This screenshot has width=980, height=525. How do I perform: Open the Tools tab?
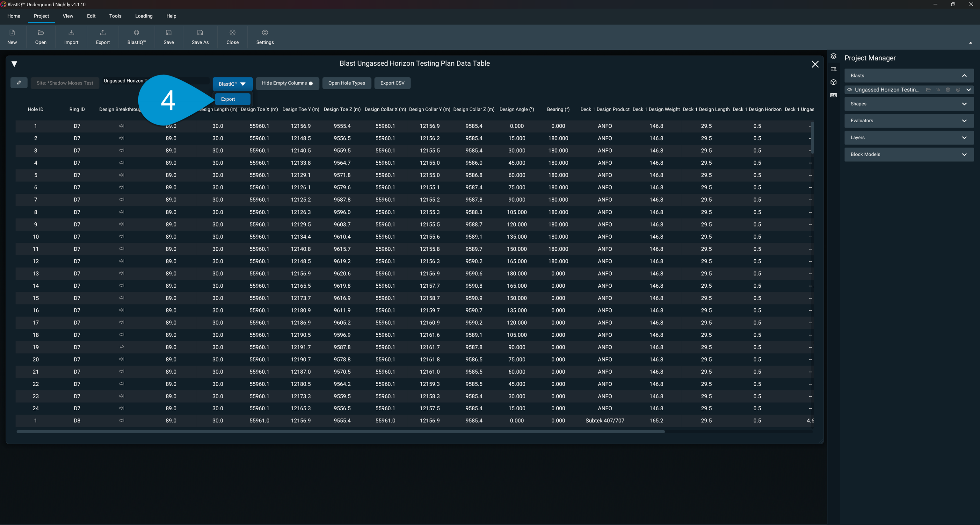point(115,16)
